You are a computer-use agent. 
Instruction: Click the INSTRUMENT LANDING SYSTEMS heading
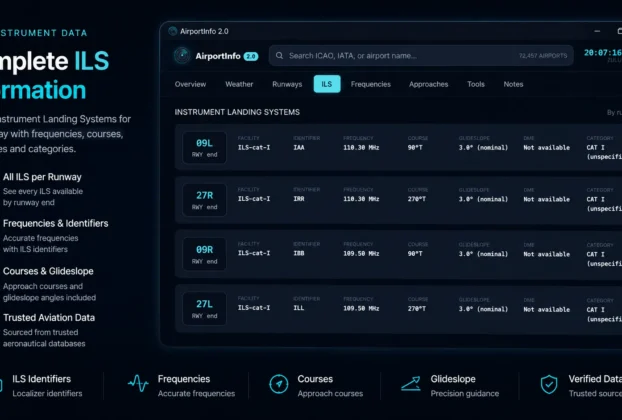pyautogui.click(x=237, y=112)
